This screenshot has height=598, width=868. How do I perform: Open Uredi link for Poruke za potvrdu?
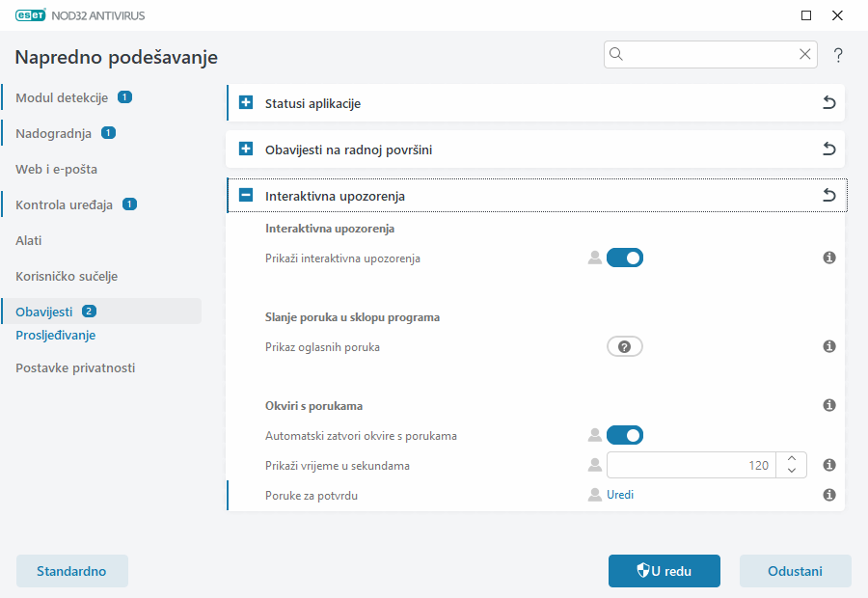620,495
